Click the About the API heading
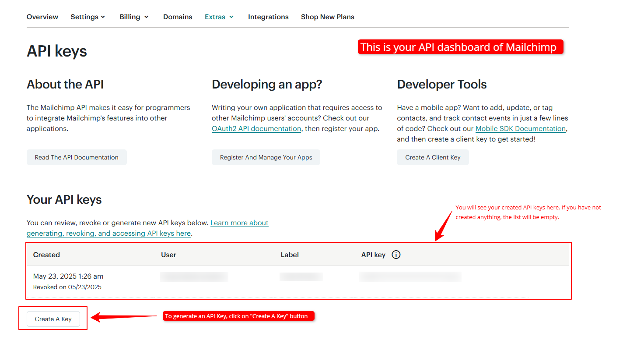Image resolution: width=644 pixels, height=340 pixels. point(65,84)
